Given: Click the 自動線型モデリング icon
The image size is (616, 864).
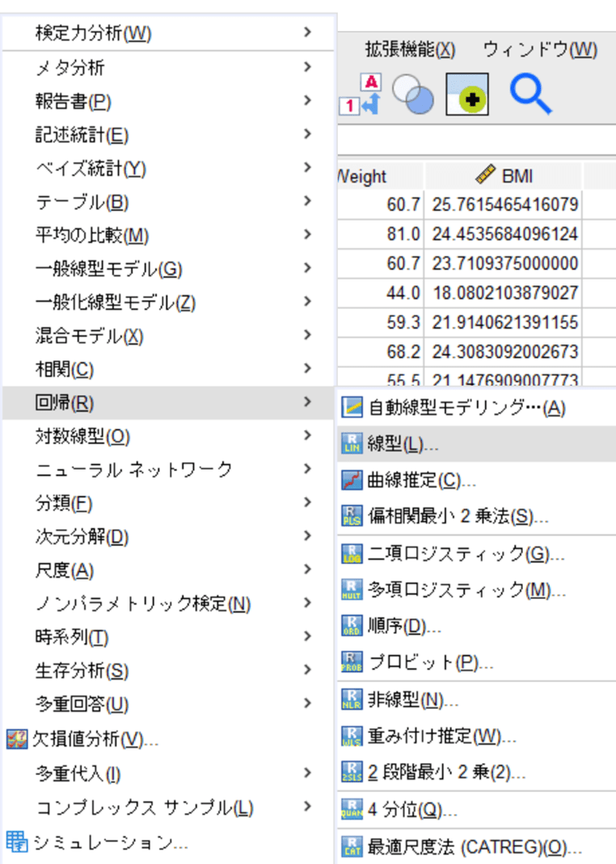Looking at the screenshot, I should click(352, 408).
